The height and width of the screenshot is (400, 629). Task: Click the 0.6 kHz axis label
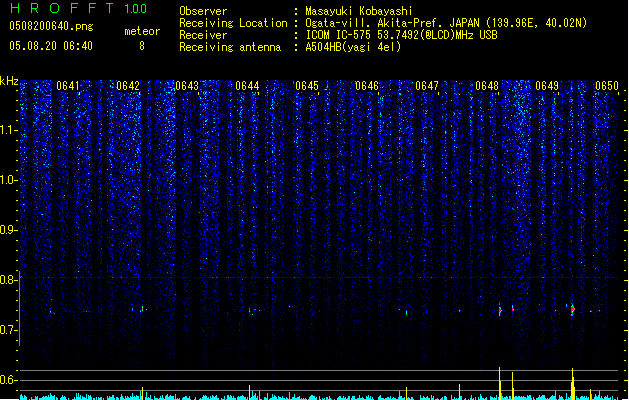click(8, 380)
